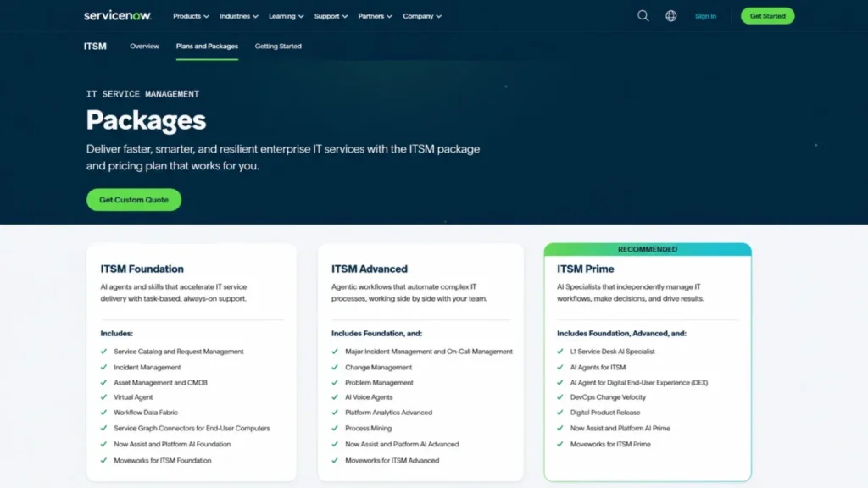868x488 pixels.
Task: Click the checkmark beside Change Management
Action: click(x=335, y=367)
